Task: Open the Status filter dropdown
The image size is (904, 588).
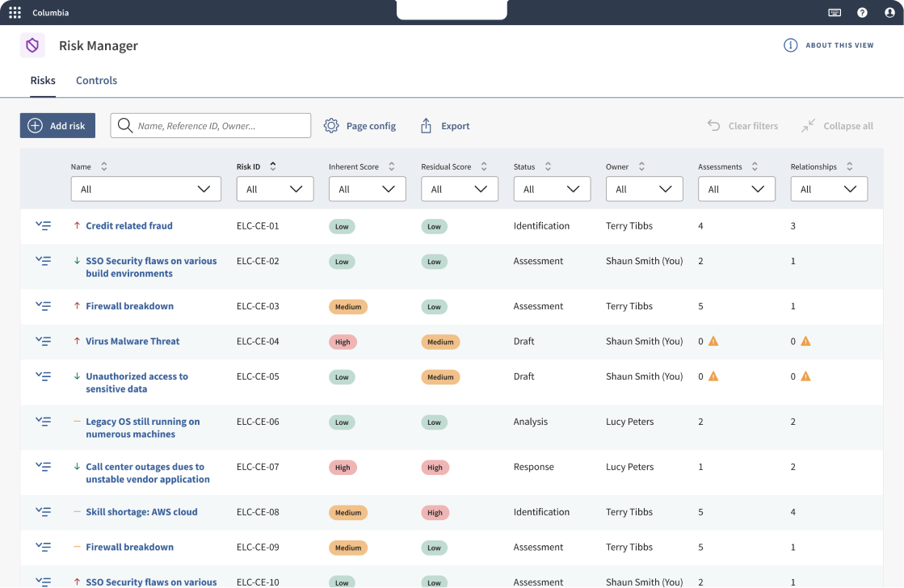Action: tap(552, 189)
